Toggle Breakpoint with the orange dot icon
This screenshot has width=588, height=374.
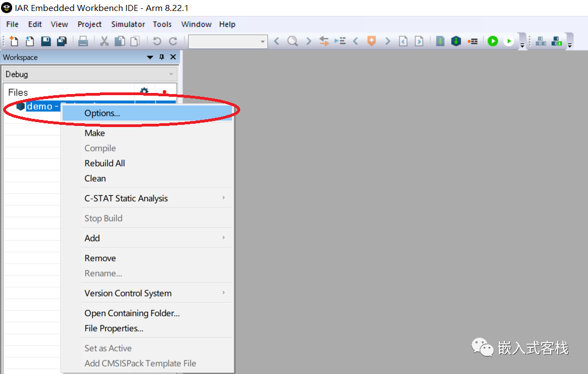pyautogui.click(x=473, y=41)
